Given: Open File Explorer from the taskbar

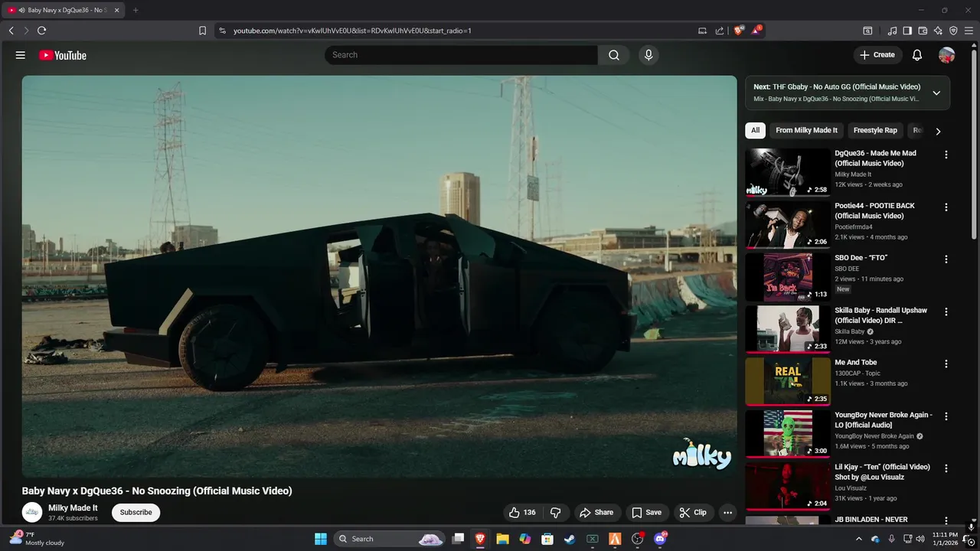Looking at the screenshot, I should [x=502, y=539].
